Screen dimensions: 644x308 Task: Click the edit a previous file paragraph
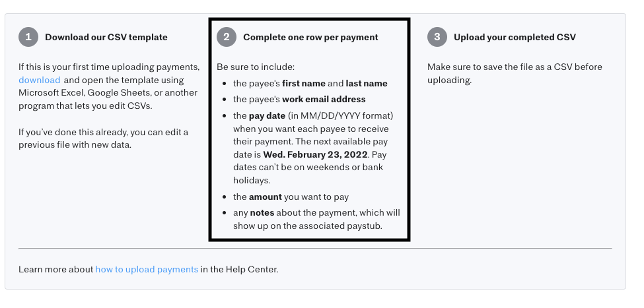[104, 139]
